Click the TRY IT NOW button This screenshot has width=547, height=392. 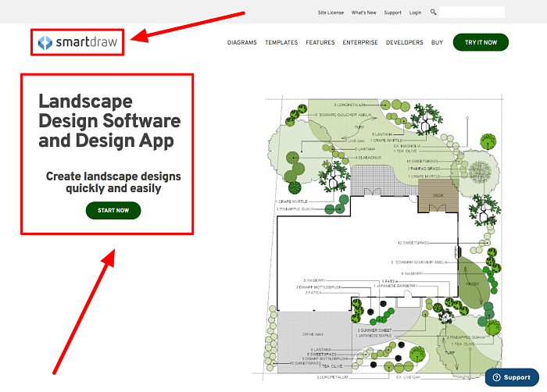tap(481, 42)
